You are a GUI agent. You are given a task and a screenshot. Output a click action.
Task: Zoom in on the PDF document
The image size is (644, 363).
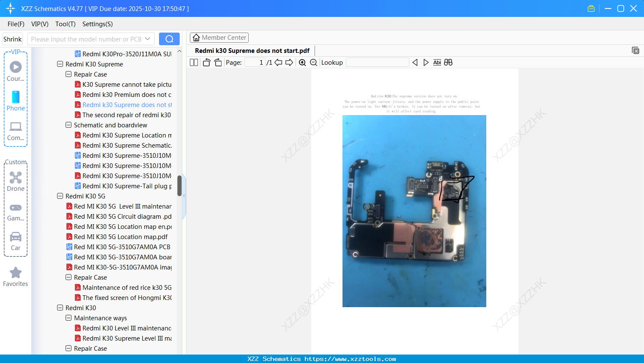pos(302,62)
